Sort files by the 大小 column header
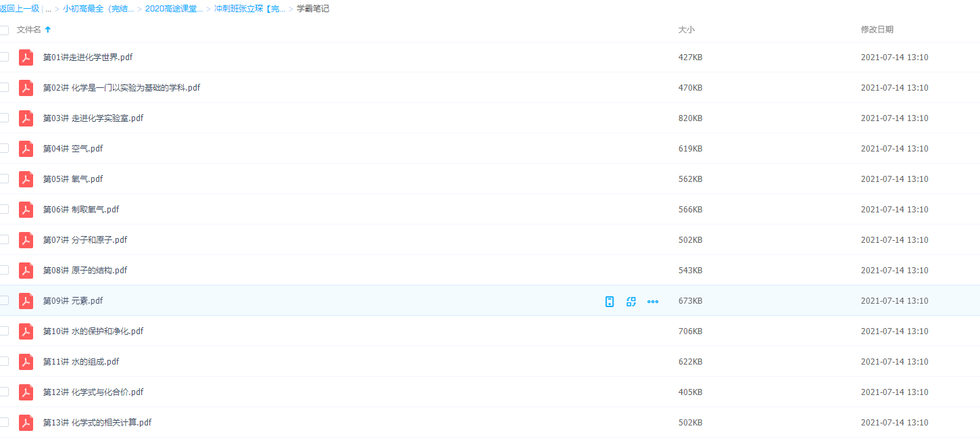Image resolution: width=980 pixels, height=439 pixels. pos(686,30)
